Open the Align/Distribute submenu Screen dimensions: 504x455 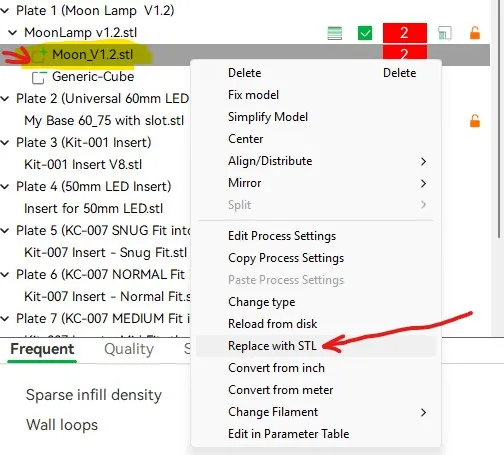(x=316, y=161)
